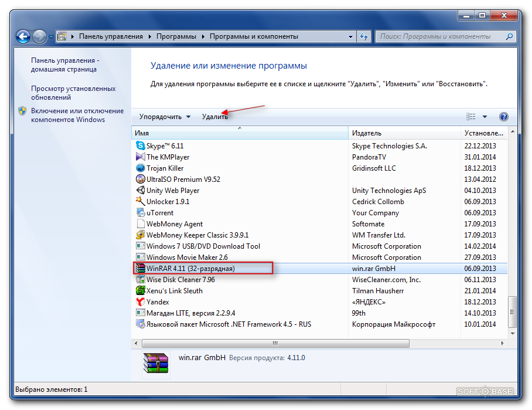Viewport: 532px width, 410px height.
Task: Click the Программы breadcrumb segment
Action: (176, 36)
